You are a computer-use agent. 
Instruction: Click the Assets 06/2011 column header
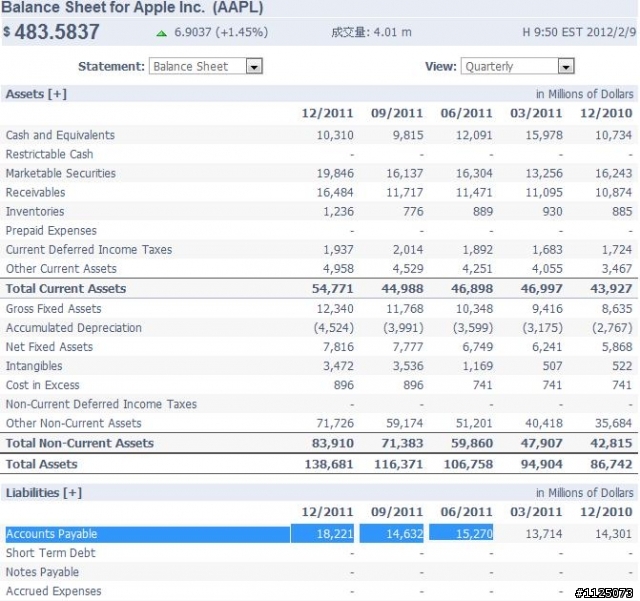(467, 113)
